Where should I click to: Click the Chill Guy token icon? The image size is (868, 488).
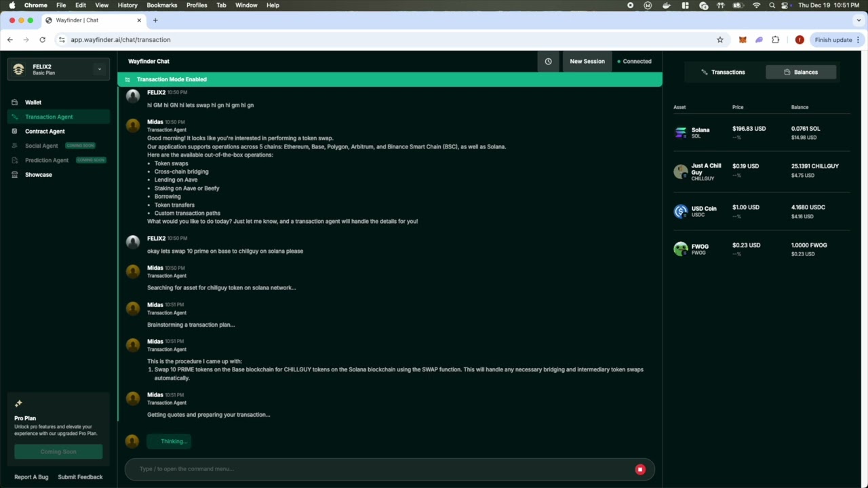(680, 171)
